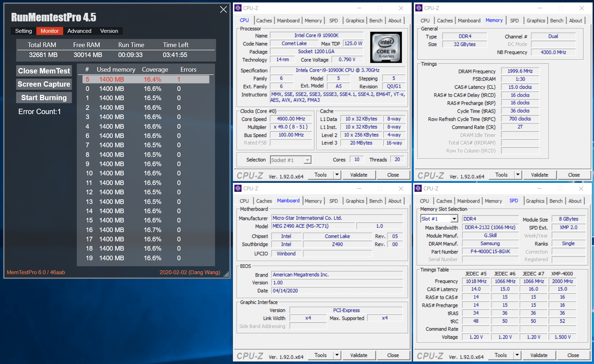Select memtest row 16 with 16.7% coverage
The height and width of the screenshot is (364, 594).
pos(146,230)
